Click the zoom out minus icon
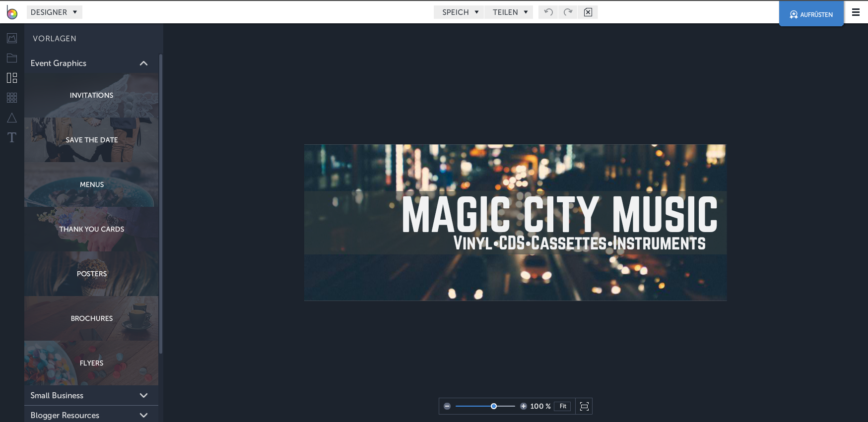 [x=447, y=406]
